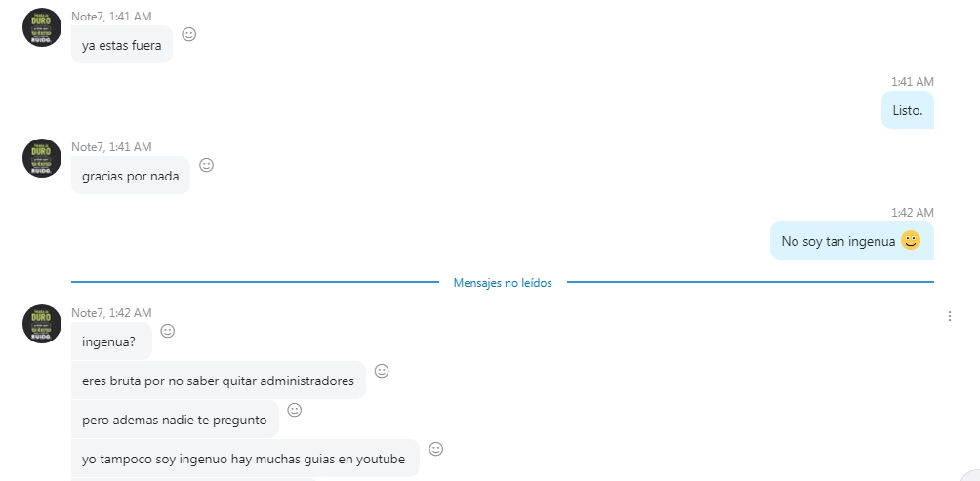Click Note7 avatar next to 'gracias por nada'
Image resolution: width=980 pixels, height=481 pixels.
click(42, 158)
